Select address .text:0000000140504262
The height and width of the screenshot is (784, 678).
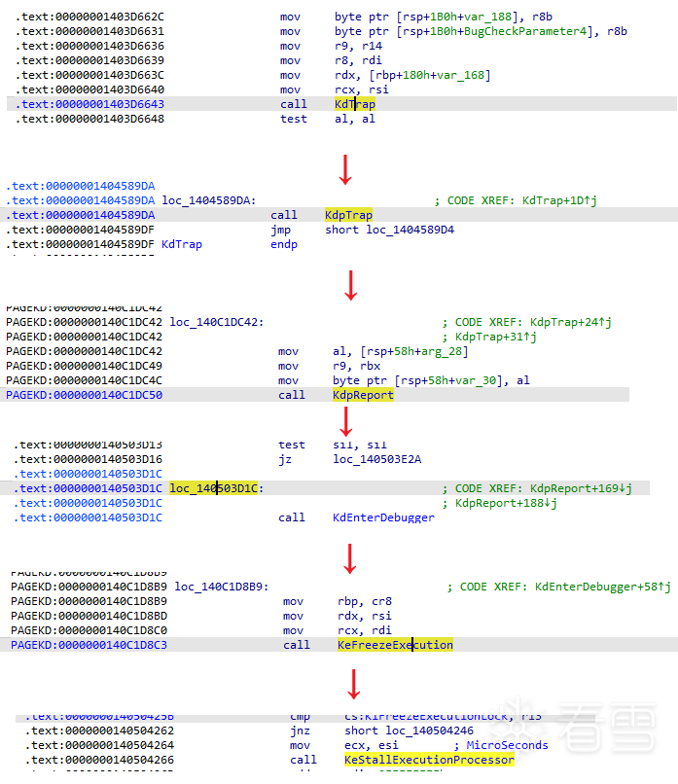(99, 731)
